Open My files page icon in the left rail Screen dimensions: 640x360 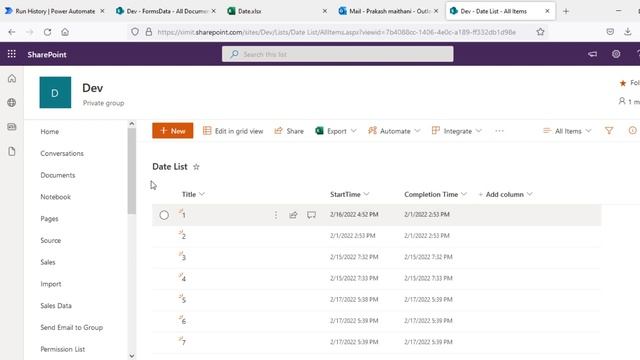12,151
